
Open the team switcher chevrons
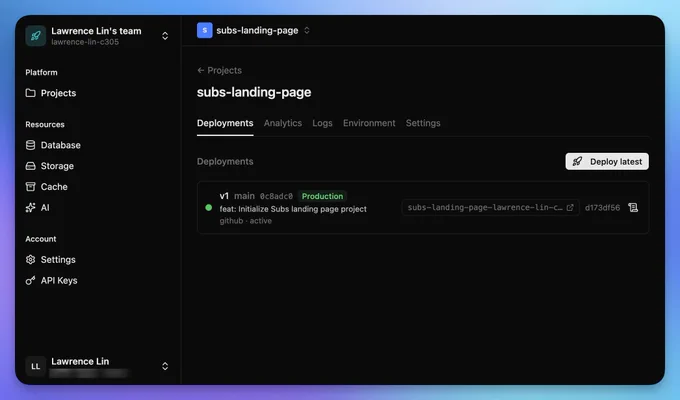pyautogui.click(x=165, y=36)
